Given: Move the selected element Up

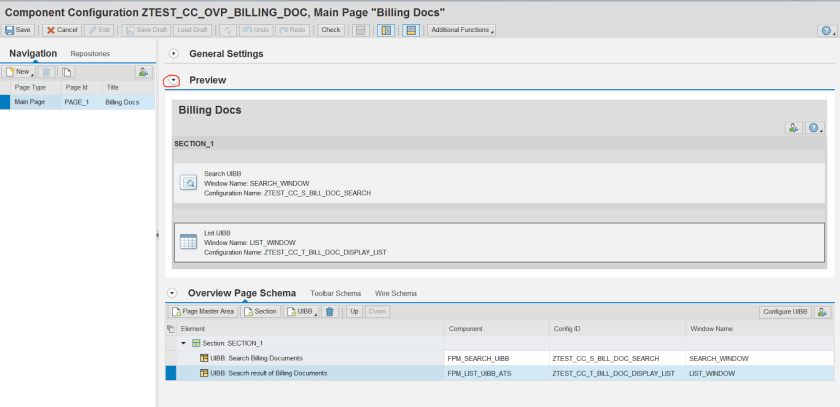Looking at the screenshot, I should click(x=355, y=311).
